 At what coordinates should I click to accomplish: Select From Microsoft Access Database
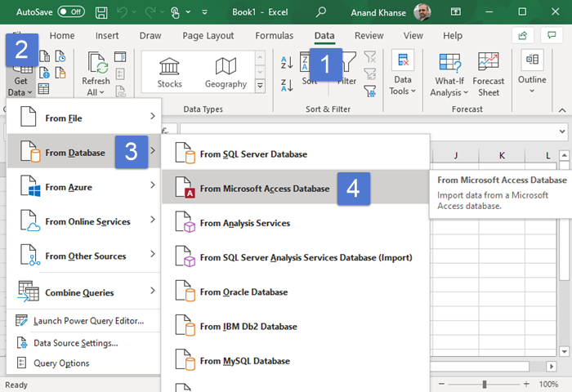pos(265,189)
